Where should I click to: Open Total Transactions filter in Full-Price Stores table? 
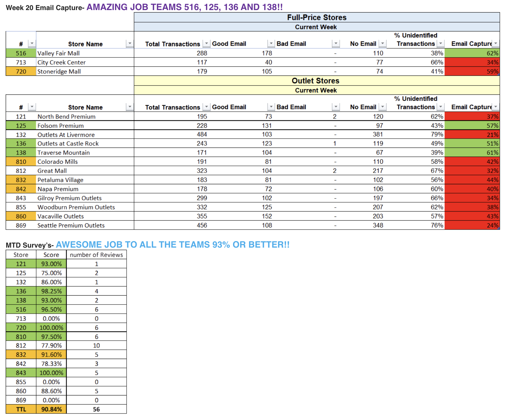point(206,44)
